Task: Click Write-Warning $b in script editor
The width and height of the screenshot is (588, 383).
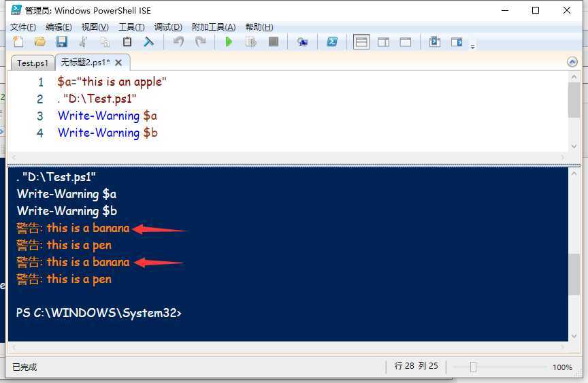Action: pos(108,133)
